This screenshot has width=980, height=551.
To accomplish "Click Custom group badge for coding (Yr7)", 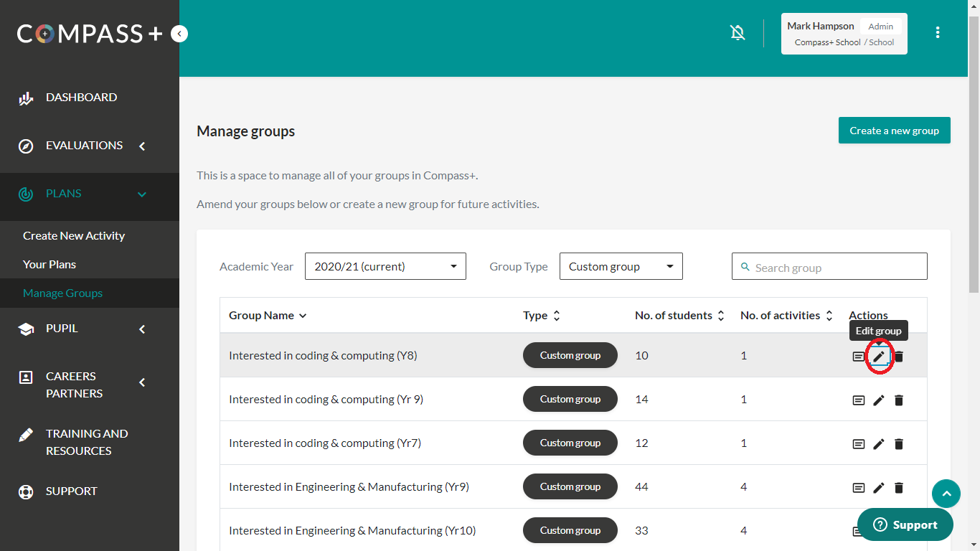I will (x=570, y=443).
